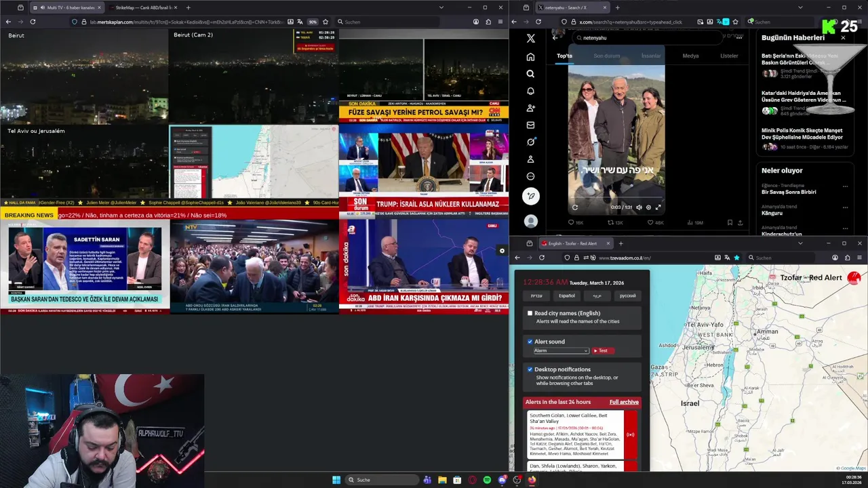View tweet analytics showing 19M

[x=694, y=222]
